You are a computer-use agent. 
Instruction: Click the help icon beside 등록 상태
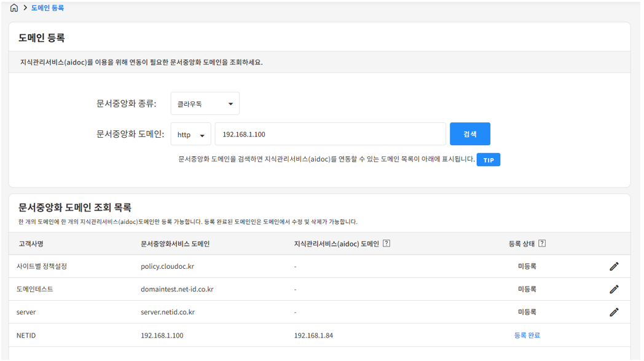click(x=541, y=244)
